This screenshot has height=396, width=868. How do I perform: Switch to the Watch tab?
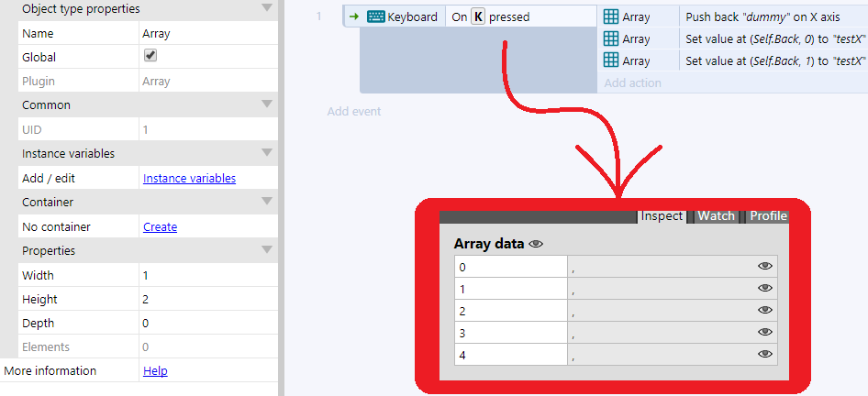716,216
